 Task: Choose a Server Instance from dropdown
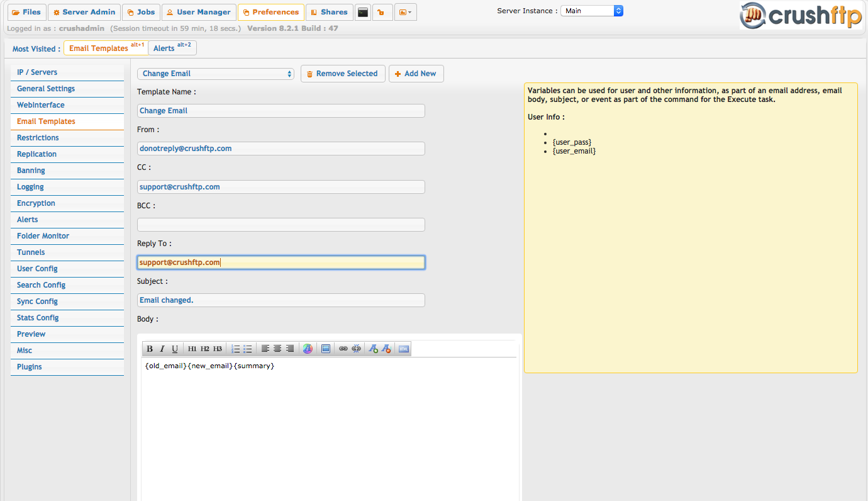pyautogui.click(x=592, y=11)
